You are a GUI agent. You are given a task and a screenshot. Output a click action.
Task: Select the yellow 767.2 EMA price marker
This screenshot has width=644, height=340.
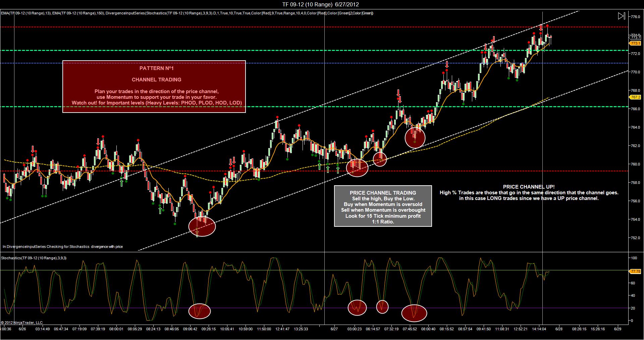pos(635,97)
